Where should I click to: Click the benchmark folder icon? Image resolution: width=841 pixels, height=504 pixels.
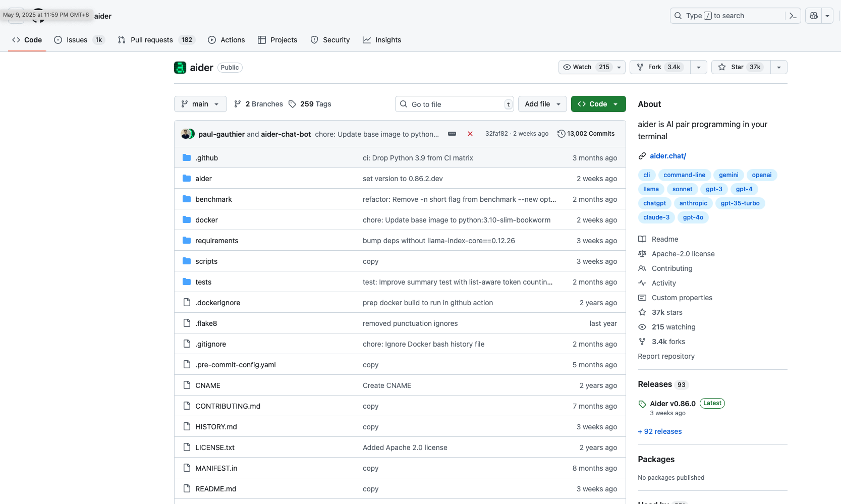(x=187, y=199)
